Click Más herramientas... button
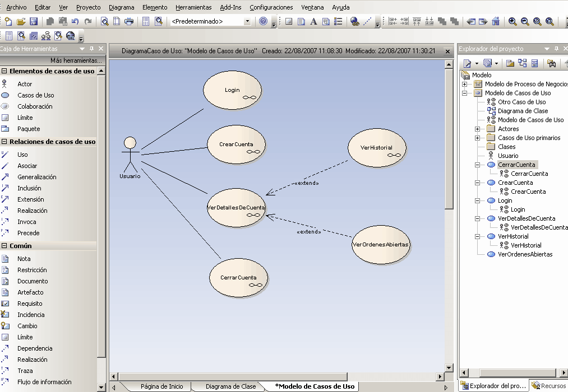568x392 pixels. 76,60
